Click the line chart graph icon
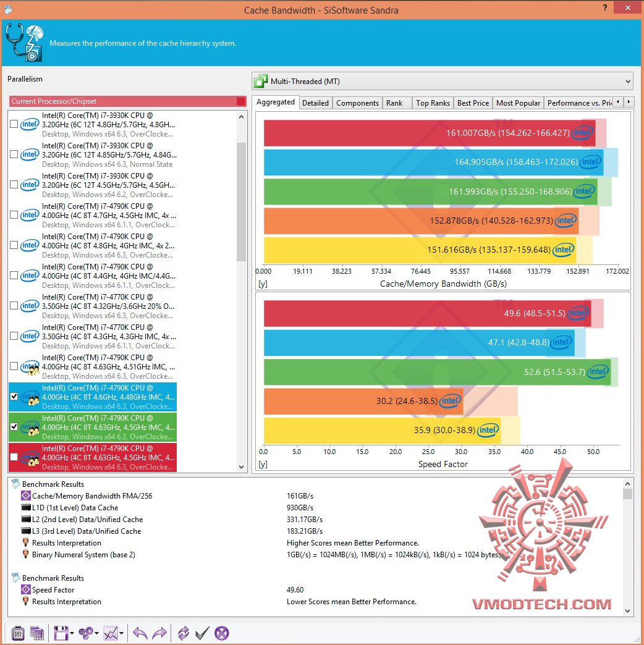The height and width of the screenshot is (645, 644). coord(111,633)
